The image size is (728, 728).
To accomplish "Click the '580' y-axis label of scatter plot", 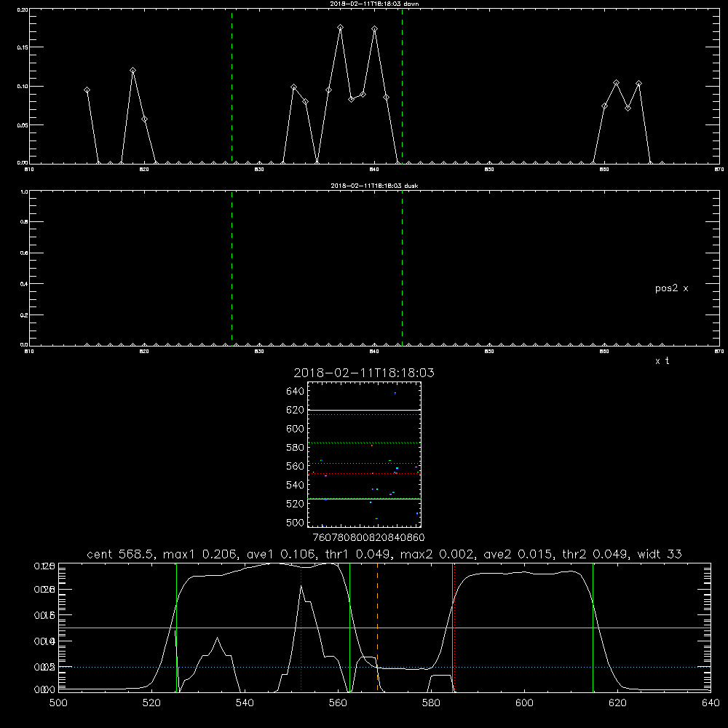I will (296, 448).
